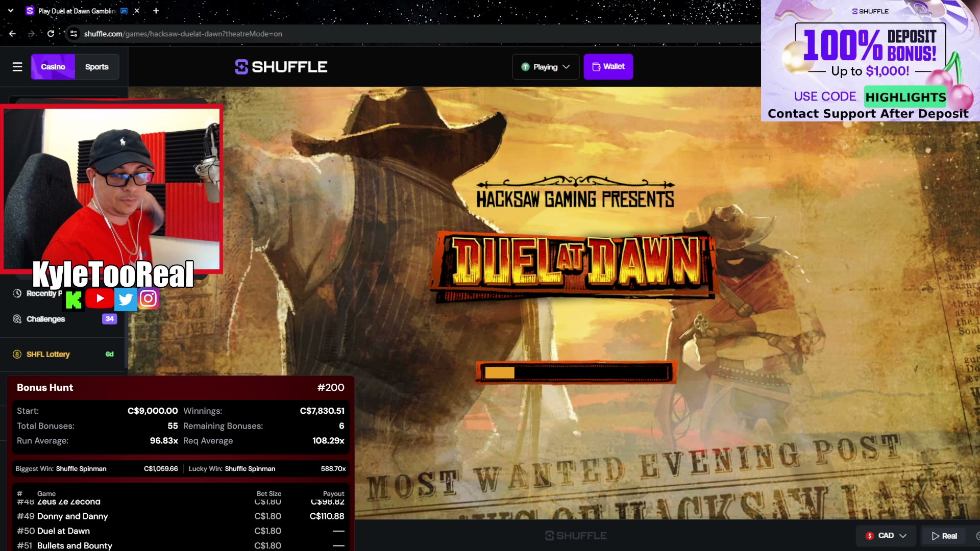Viewport: 980px width, 551px height.
Task: Select the #50 Duel at Dawn row
Action: click(x=181, y=531)
